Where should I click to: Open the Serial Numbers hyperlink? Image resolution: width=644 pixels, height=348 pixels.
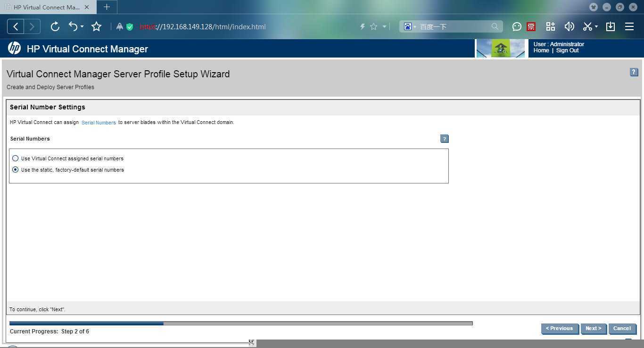[99, 123]
